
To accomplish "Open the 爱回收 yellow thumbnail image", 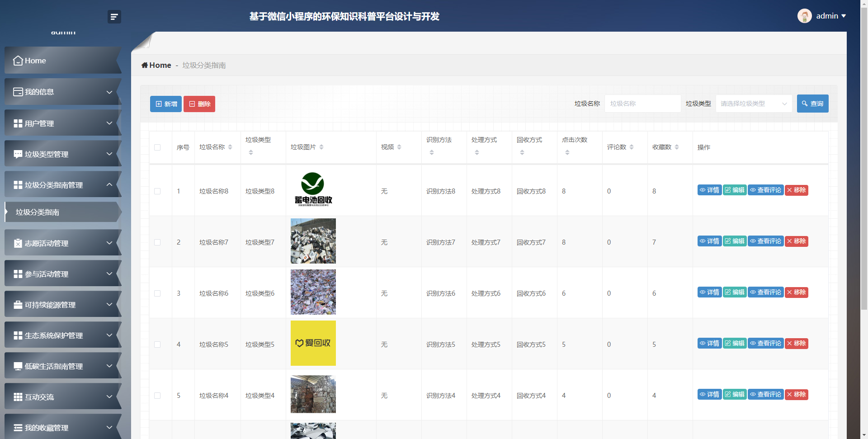I will [313, 343].
